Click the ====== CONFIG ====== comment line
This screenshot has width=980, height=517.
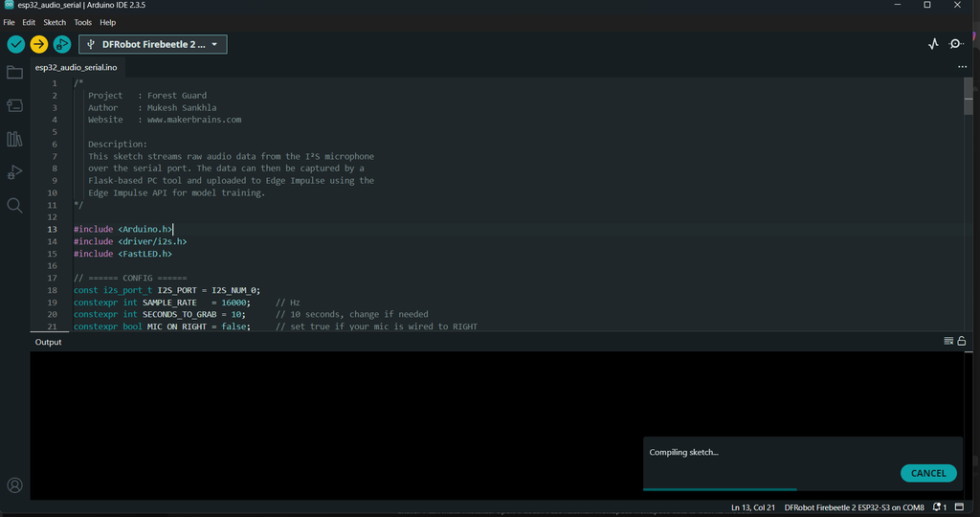pyautogui.click(x=130, y=279)
